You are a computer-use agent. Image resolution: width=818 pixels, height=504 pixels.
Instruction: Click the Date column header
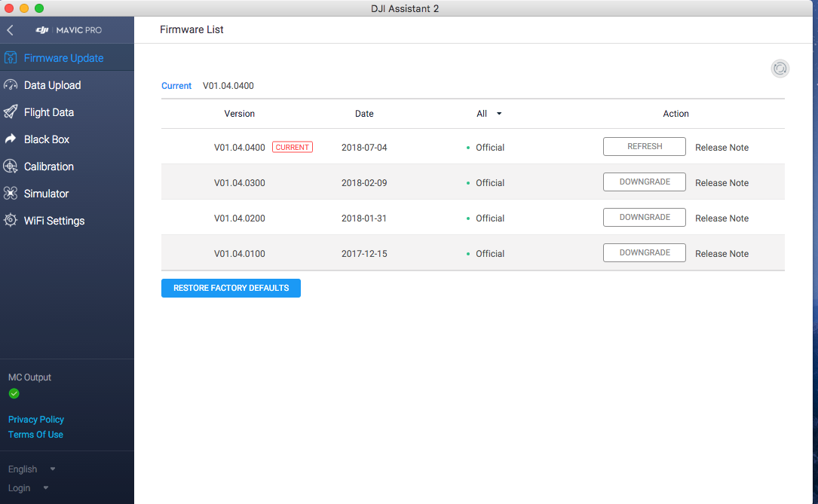tap(364, 114)
